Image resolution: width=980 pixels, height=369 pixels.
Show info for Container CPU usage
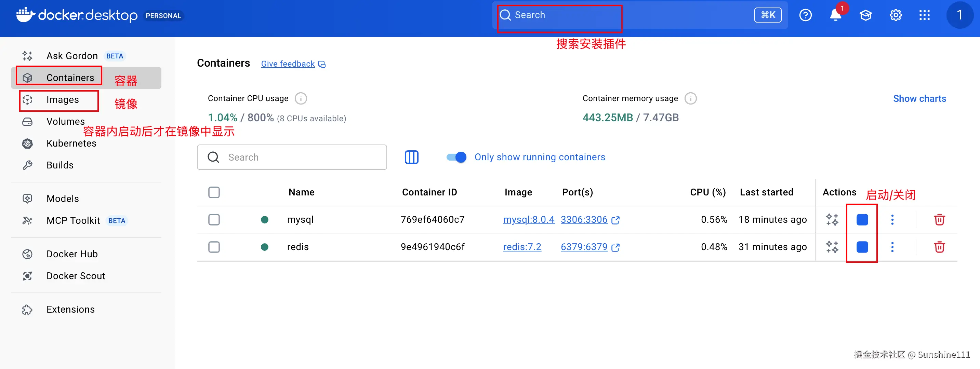(301, 98)
